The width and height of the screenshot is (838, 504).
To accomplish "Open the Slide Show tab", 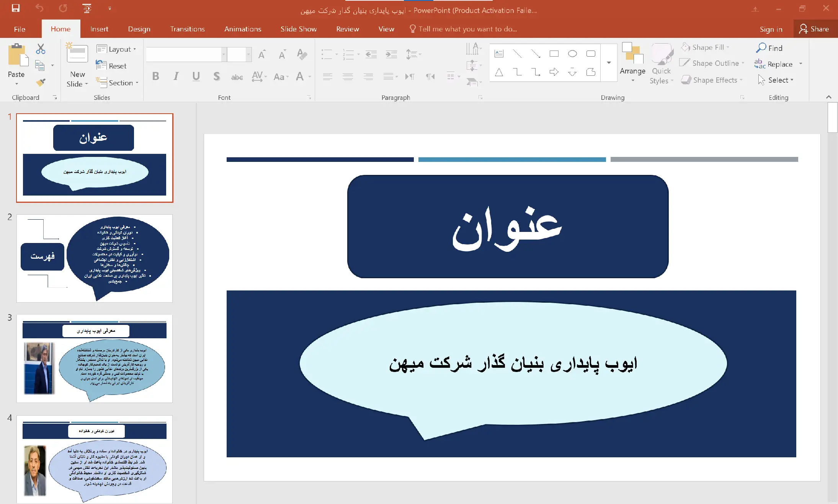I will pyautogui.click(x=299, y=29).
